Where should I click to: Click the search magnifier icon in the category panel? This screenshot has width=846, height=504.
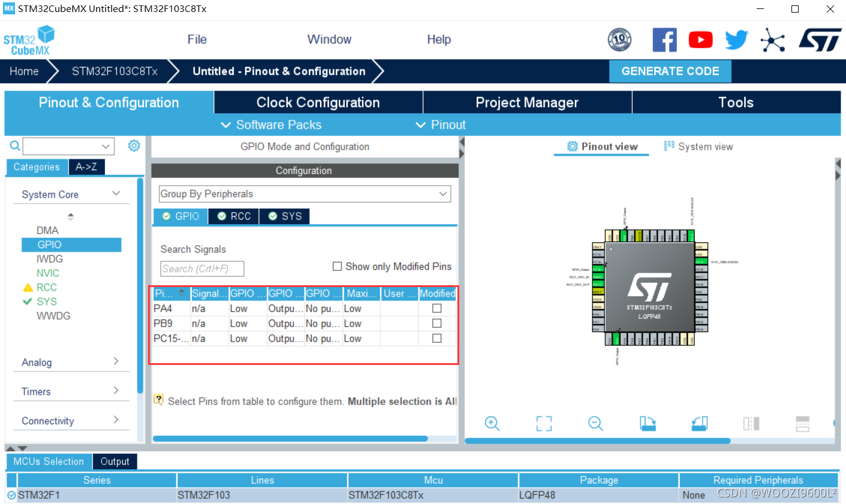[x=15, y=146]
